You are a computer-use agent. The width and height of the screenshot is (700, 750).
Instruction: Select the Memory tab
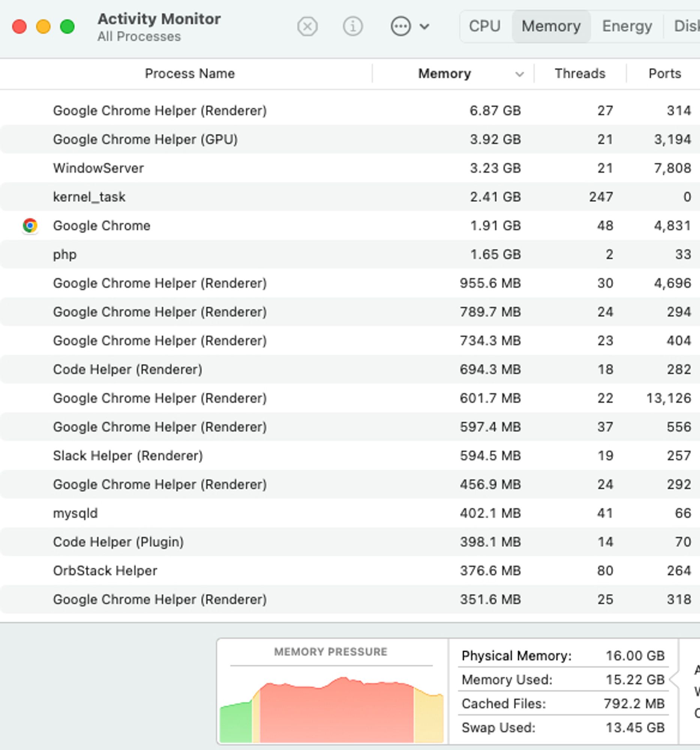pos(551,26)
